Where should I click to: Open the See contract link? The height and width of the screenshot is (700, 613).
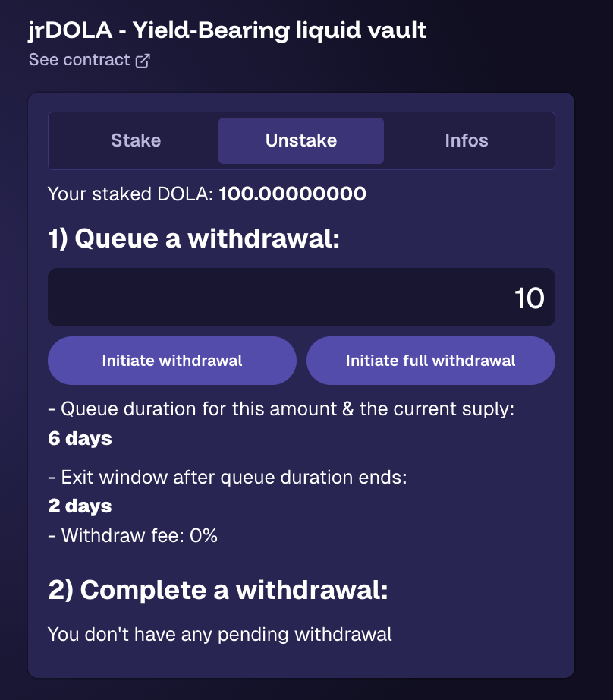coord(79,60)
